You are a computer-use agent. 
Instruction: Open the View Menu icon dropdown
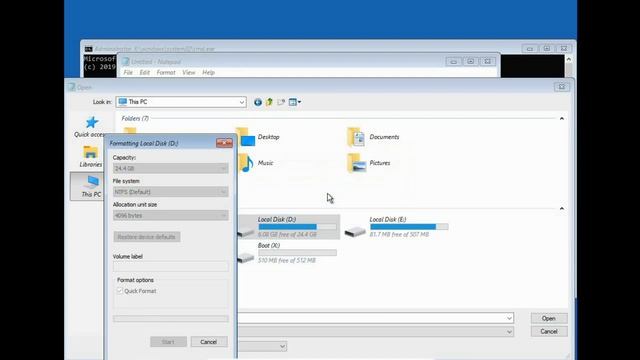[295, 102]
